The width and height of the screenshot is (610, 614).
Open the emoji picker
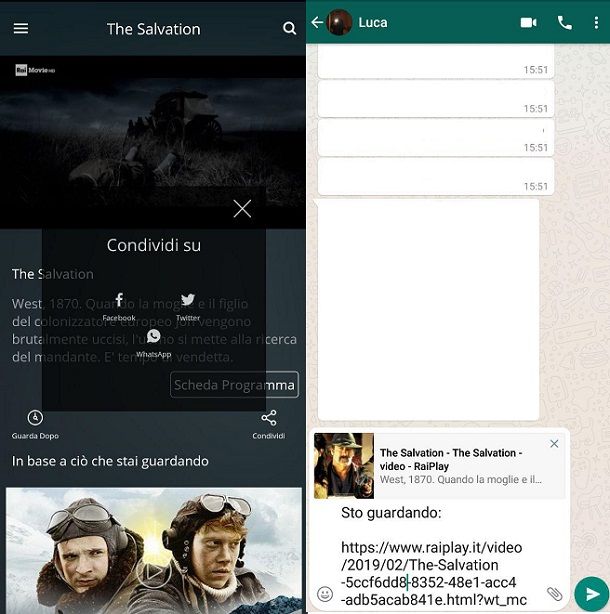pyautogui.click(x=325, y=594)
